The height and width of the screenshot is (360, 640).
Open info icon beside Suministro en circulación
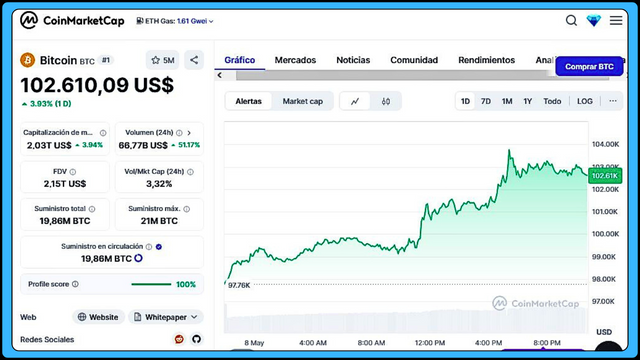pyautogui.click(x=149, y=247)
